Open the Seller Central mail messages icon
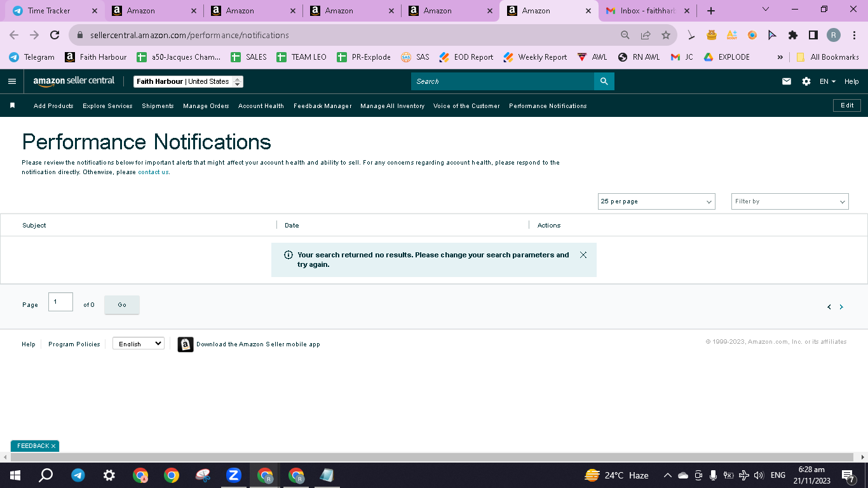The width and height of the screenshot is (868, 488). [x=787, y=81]
